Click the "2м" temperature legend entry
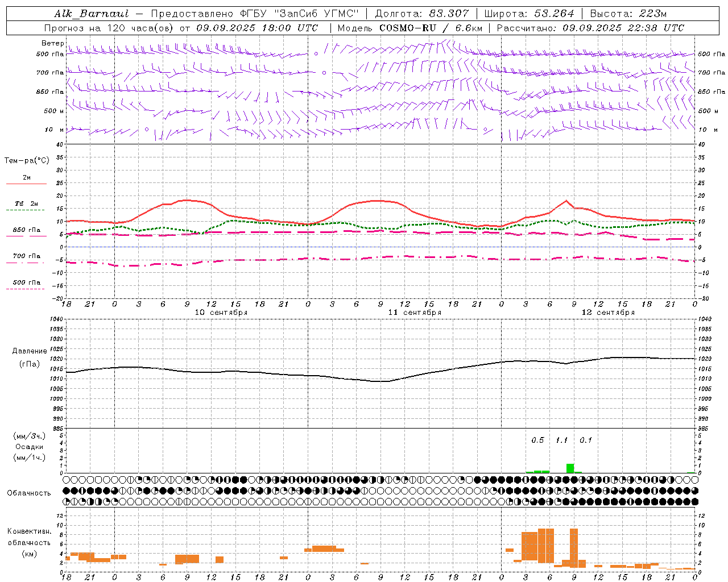This screenshot has width=728, height=582. pos(27,178)
